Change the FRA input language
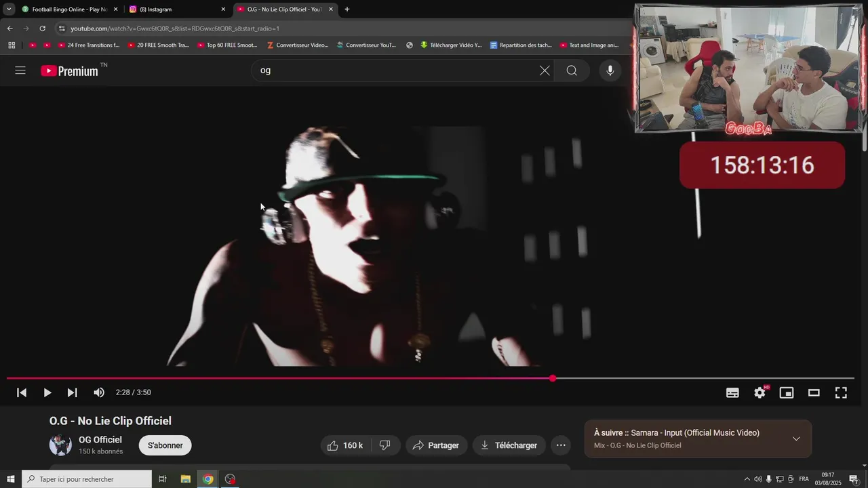This screenshot has height=488, width=868. [804, 479]
